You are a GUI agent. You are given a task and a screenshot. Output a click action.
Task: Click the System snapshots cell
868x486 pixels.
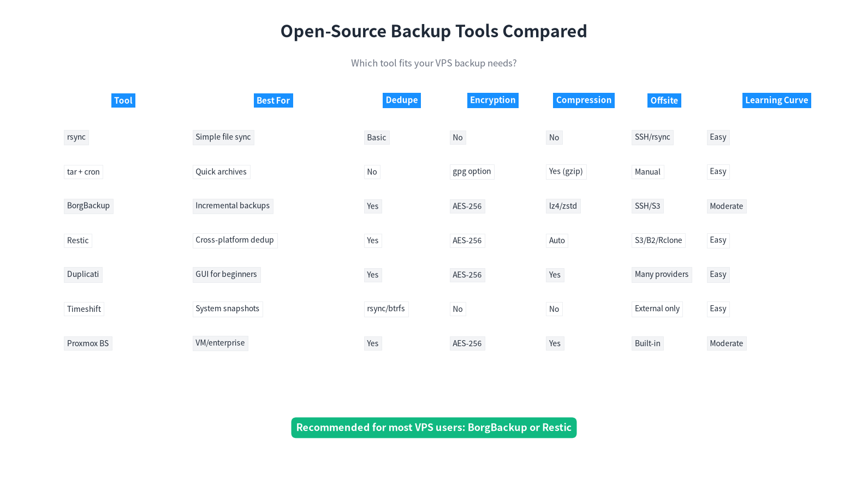(228, 309)
